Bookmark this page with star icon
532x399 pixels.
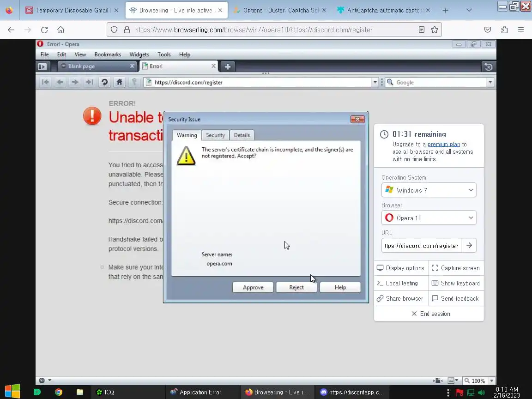point(434,30)
